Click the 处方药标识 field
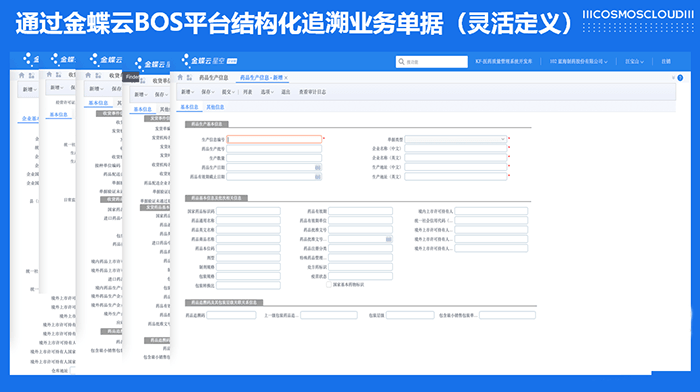The width and height of the screenshot is (700, 392). click(x=360, y=267)
